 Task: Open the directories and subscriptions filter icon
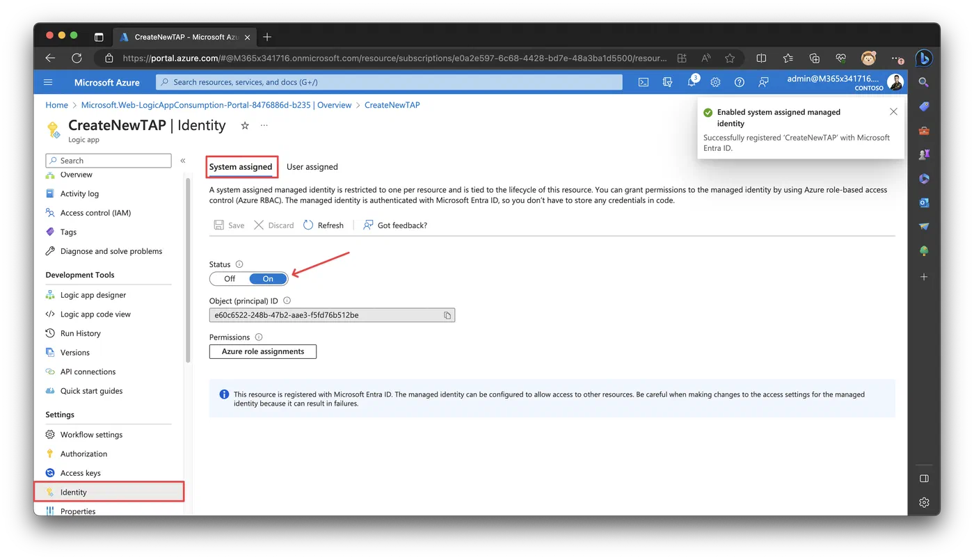[x=668, y=82]
